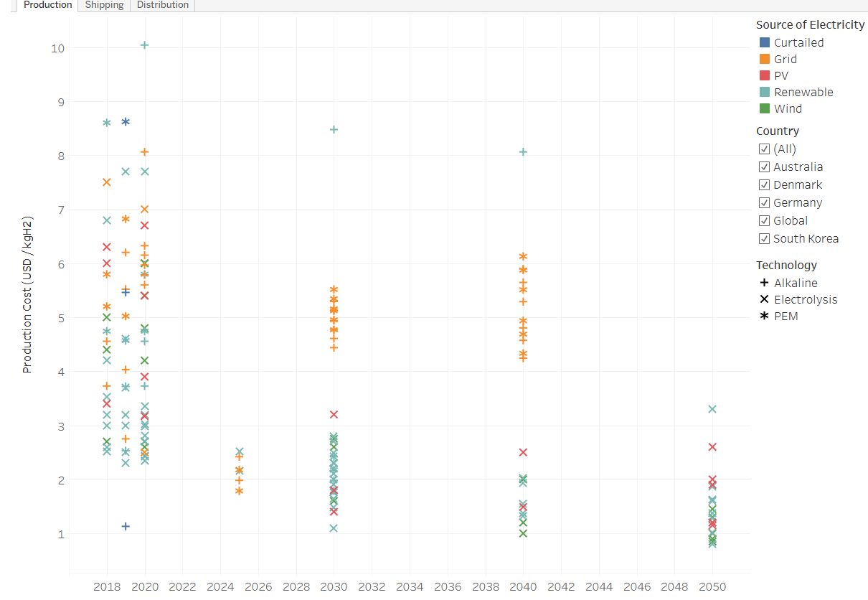Toggle the (All) countries checkbox
The width and height of the screenshot is (868, 600).
click(764, 149)
